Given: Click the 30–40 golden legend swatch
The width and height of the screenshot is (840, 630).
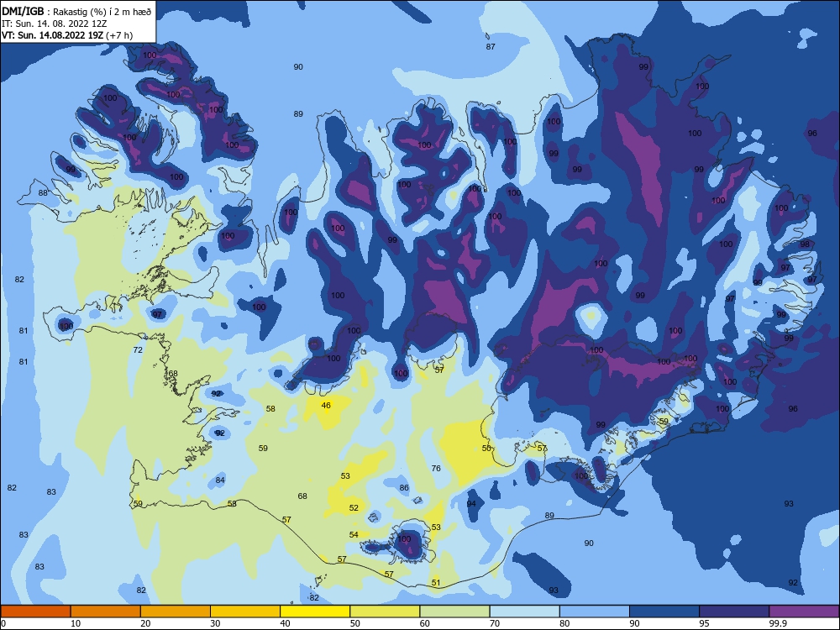Looking at the screenshot, I should [245, 612].
